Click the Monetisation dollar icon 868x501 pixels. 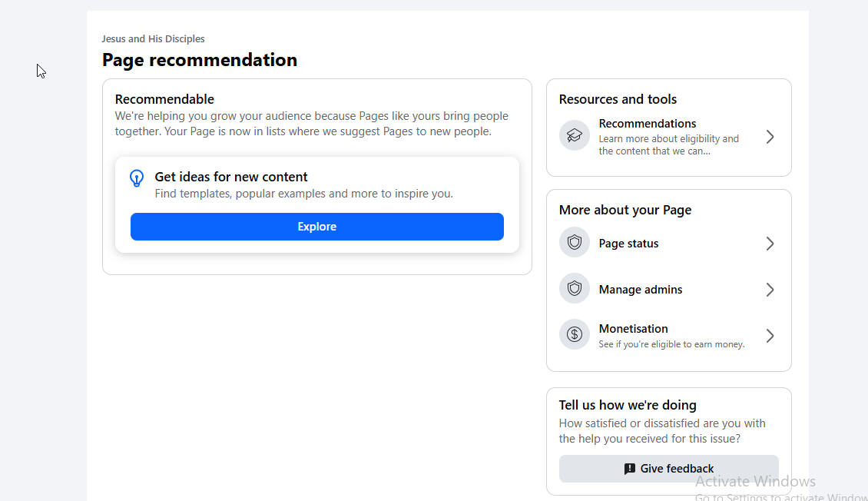[574, 334]
